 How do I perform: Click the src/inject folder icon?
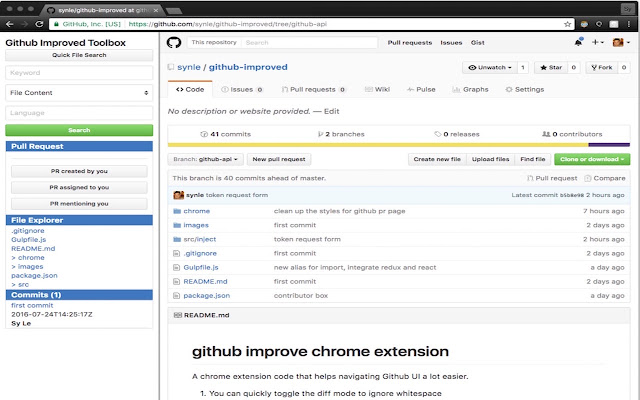click(x=177, y=239)
